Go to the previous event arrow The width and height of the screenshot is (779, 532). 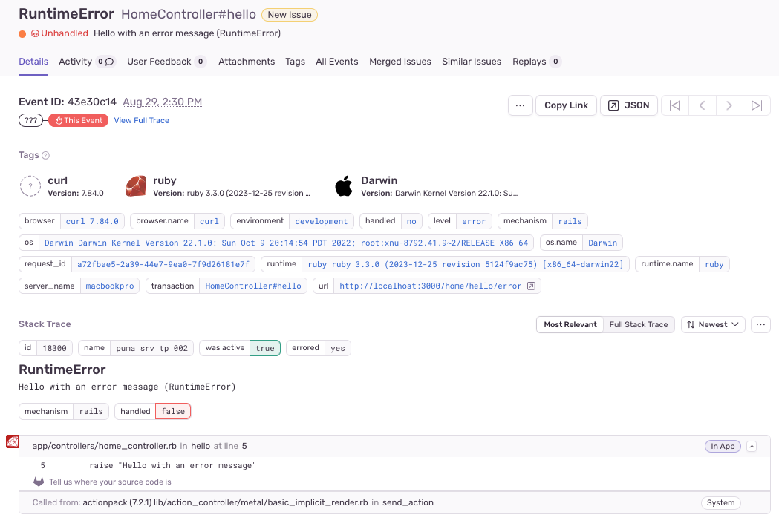pos(702,105)
